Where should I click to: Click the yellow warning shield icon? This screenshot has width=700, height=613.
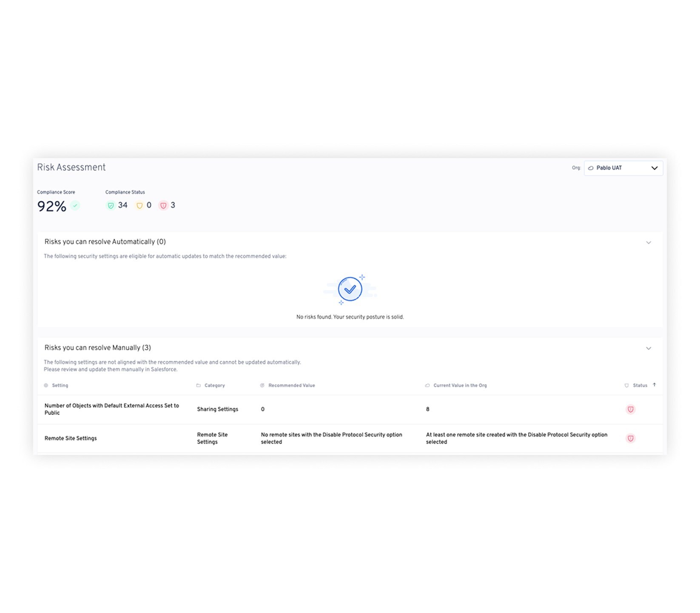click(x=139, y=206)
